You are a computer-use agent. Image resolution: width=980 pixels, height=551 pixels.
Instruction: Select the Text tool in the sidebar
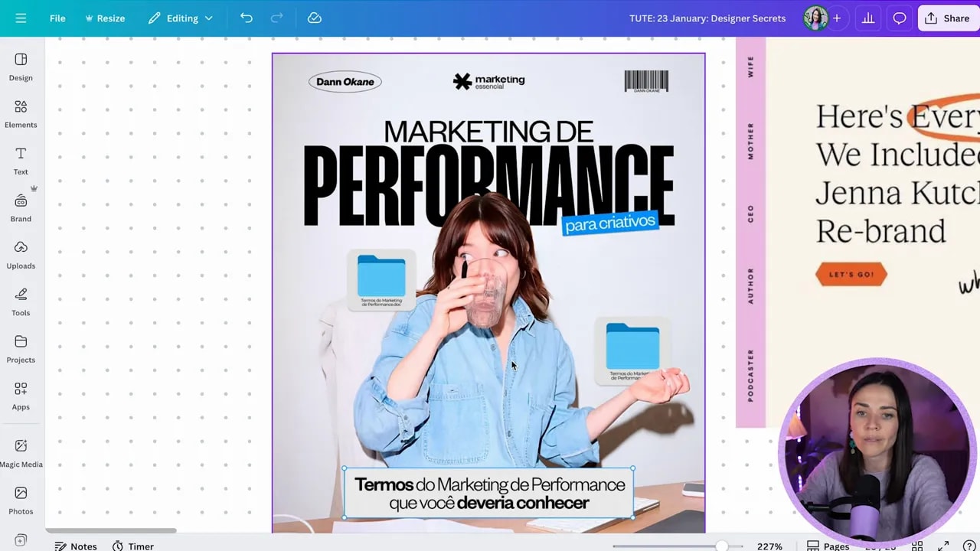(x=20, y=161)
